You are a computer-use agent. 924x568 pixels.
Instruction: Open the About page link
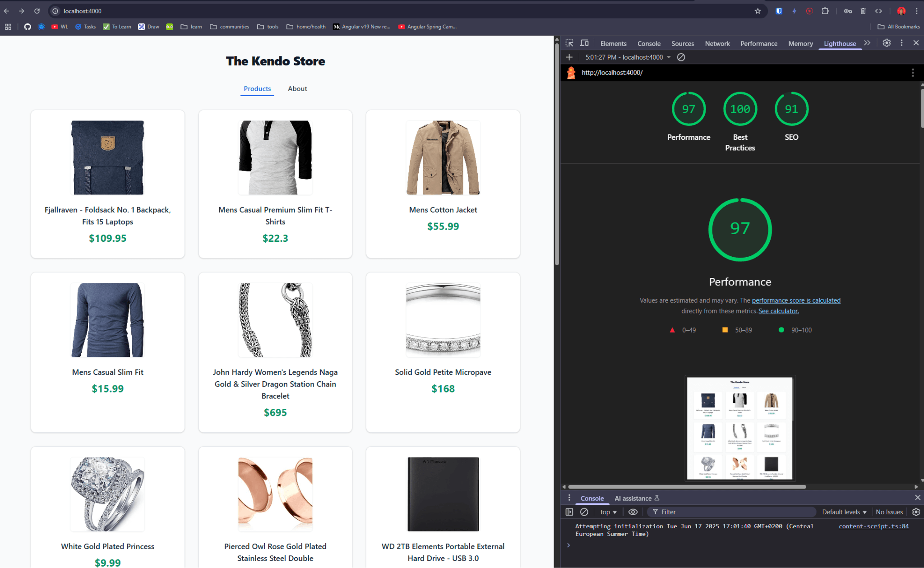(x=297, y=89)
